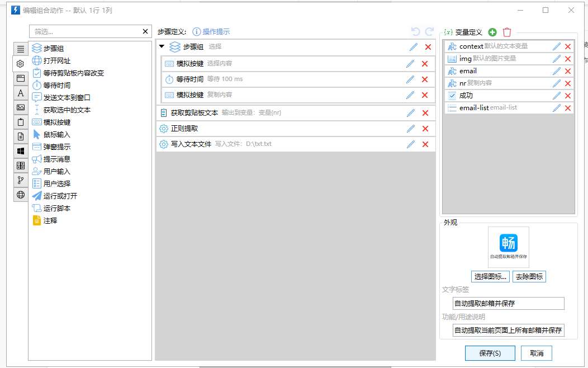Delete the 步骤组 step
This screenshot has height=368, width=588.
coord(428,47)
